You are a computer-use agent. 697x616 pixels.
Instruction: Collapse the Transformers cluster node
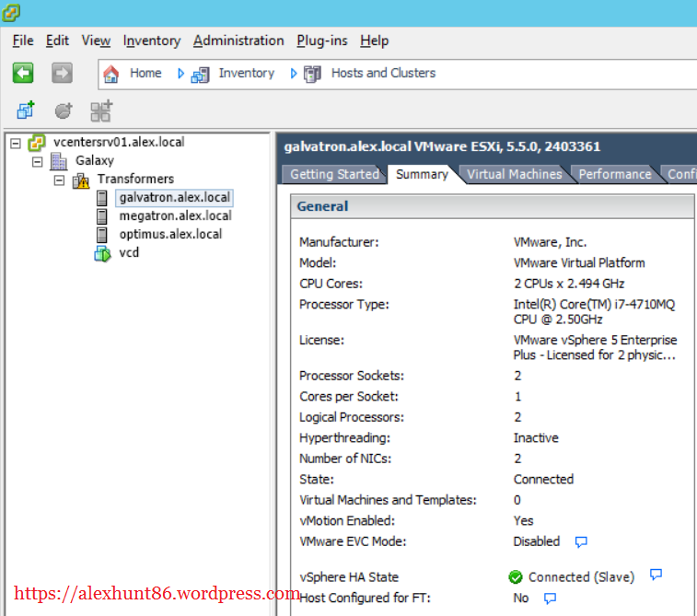pos(59,180)
